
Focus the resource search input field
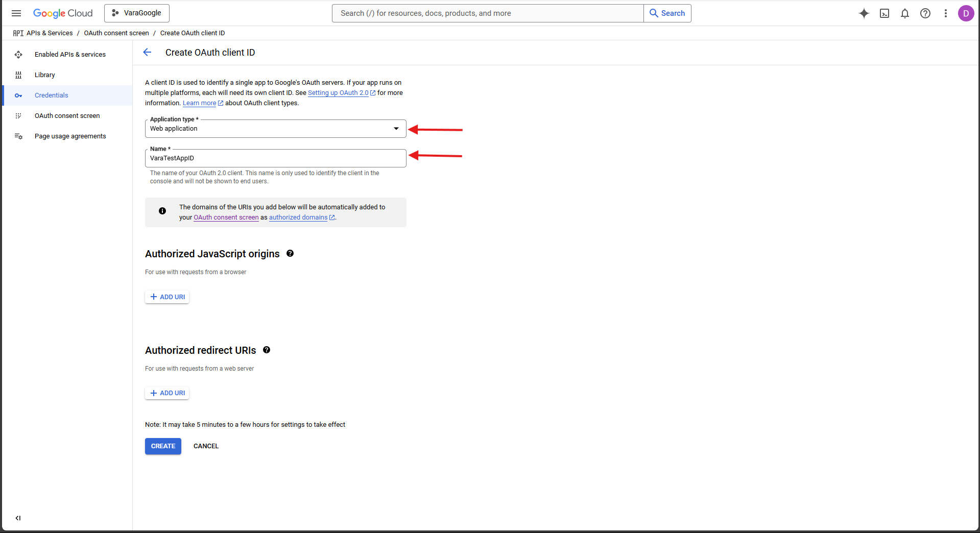click(488, 13)
